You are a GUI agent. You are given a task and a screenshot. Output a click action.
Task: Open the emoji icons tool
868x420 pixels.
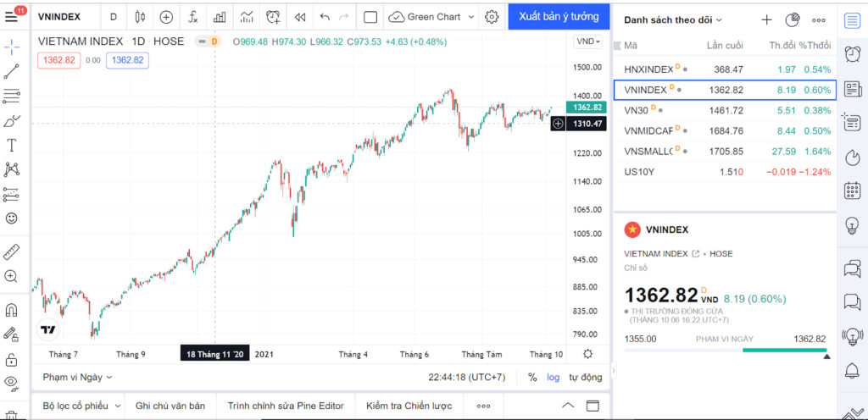click(x=12, y=218)
